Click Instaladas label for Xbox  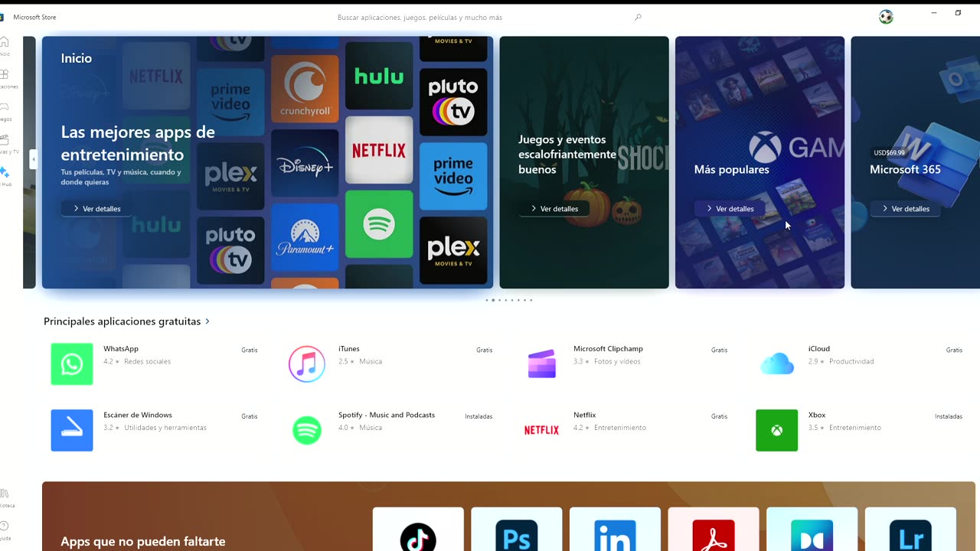coord(949,417)
